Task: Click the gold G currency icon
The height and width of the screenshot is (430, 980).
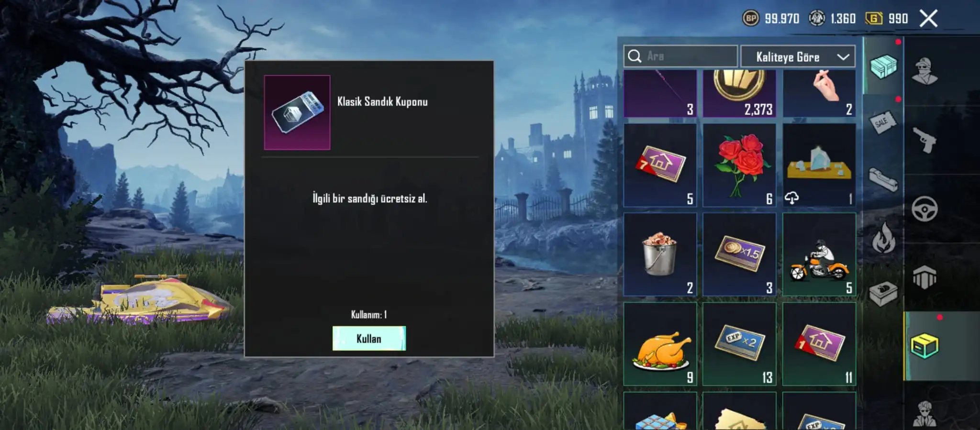Action: pos(874,19)
